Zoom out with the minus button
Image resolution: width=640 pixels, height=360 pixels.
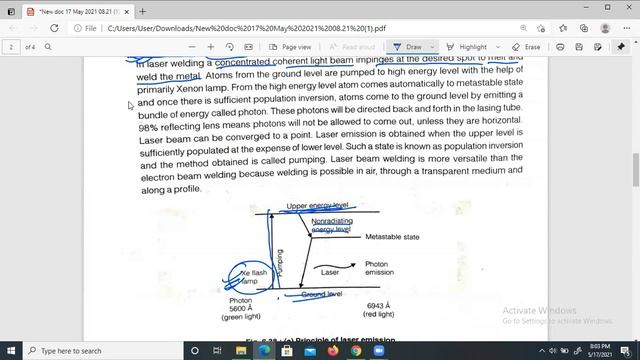(x=192, y=47)
